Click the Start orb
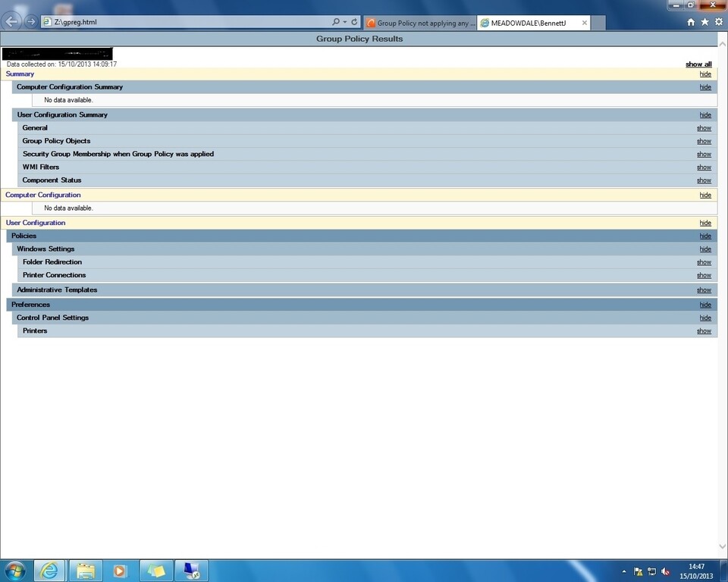728x582 pixels. pyautogui.click(x=14, y=570)
